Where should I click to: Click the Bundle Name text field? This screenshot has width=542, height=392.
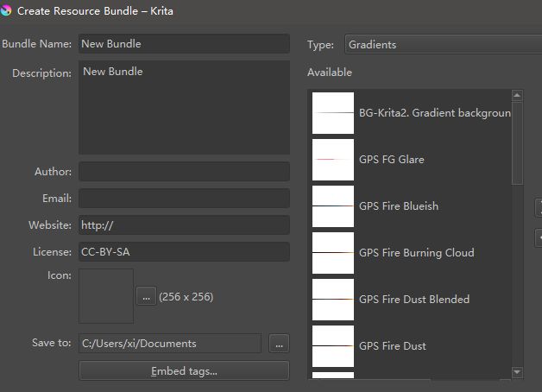(x=184, y=44)
